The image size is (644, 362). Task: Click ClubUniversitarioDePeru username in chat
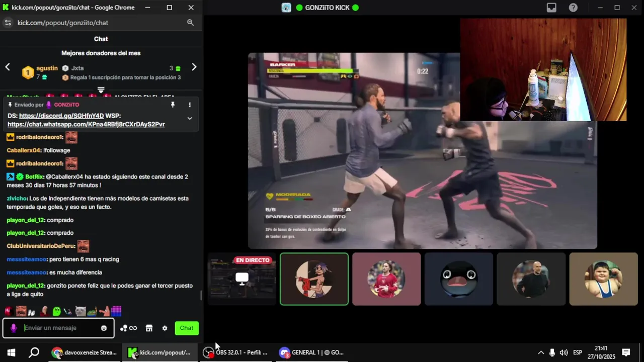41,246
